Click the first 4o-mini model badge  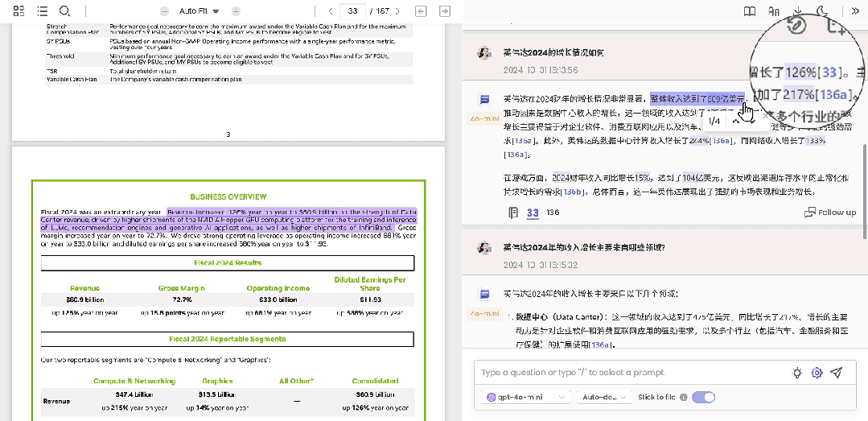(x=483, y=118)
